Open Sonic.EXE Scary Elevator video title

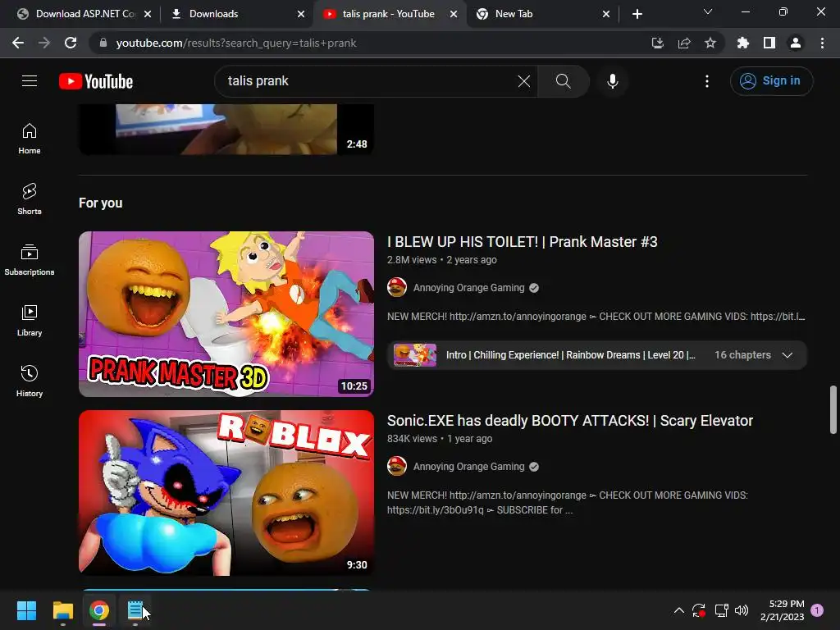tap(570, 421)
